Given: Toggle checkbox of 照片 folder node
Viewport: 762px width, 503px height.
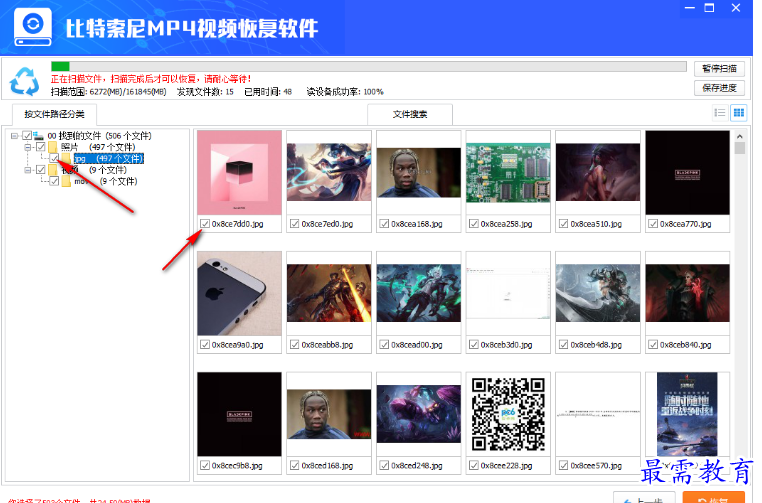Looking at the screenshot, I should [x=41, y=147].
